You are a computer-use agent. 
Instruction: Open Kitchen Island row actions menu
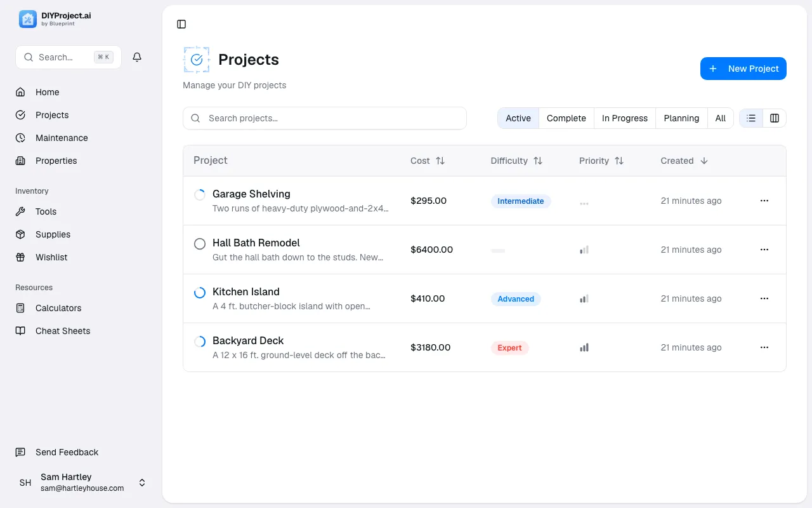click(764, 298)
